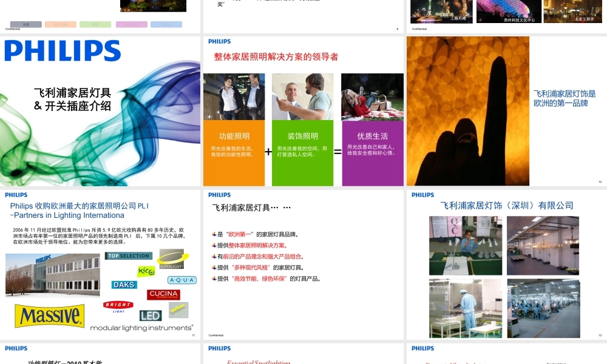Click the large PHILIPS logo on title slide
607x364 pixels.
[x=63, y=51]
